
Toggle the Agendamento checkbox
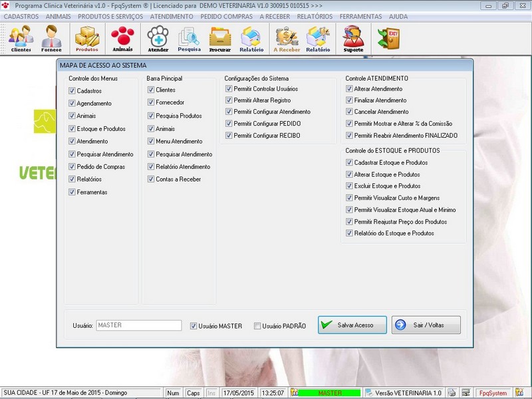(72, 103)
